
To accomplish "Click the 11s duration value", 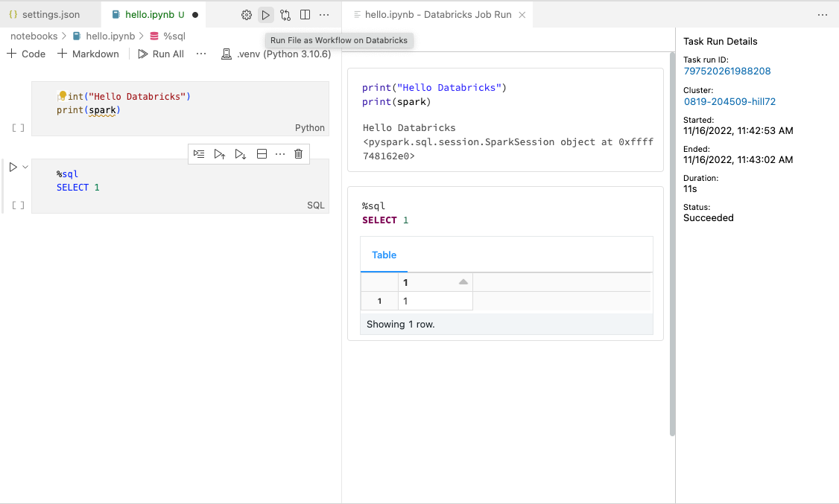I will pyautogui.click(x=690, y=188).
